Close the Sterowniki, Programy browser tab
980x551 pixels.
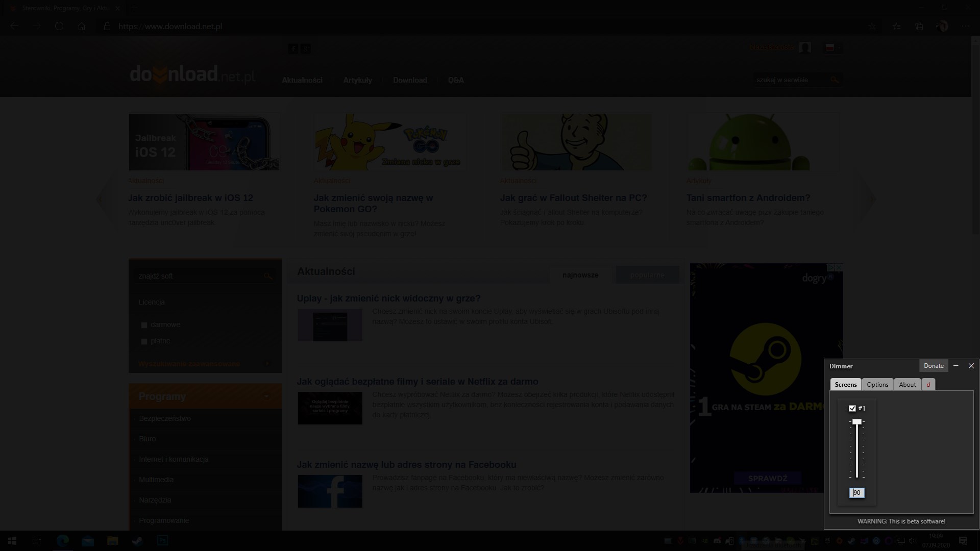coord(118,8)
